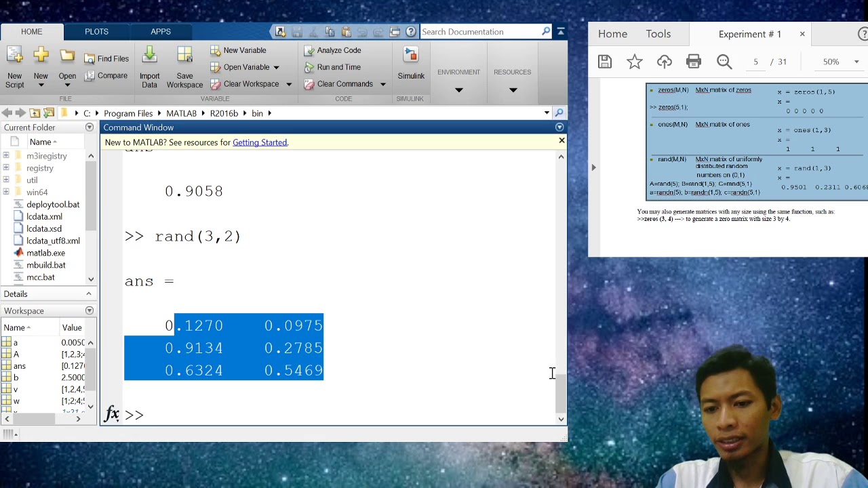This screenshot has width=868, height=488.
Task: Click the Save Workspace icon
Action: click(x=184, y=68)
